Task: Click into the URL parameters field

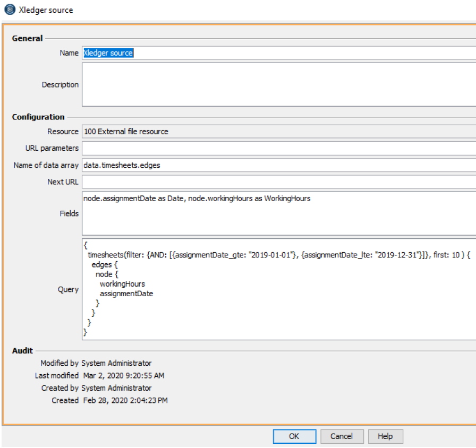Action: click(x=276, y=148)
